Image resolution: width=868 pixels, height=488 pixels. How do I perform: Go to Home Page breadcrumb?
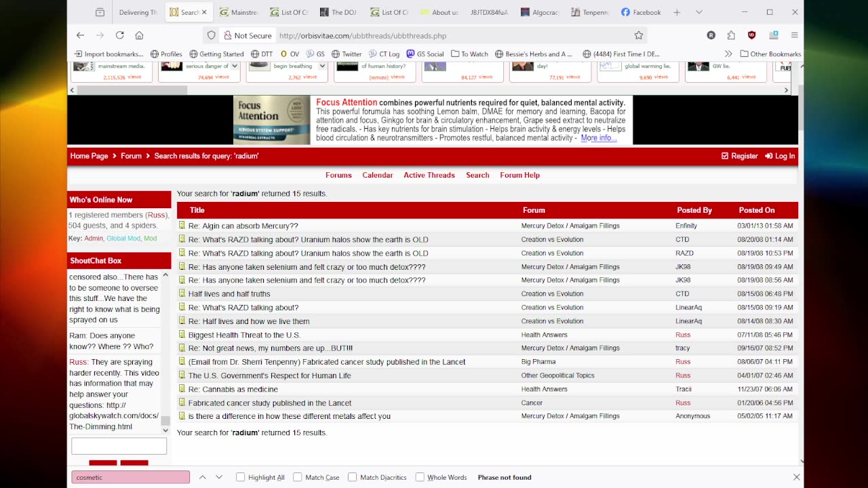89,156
